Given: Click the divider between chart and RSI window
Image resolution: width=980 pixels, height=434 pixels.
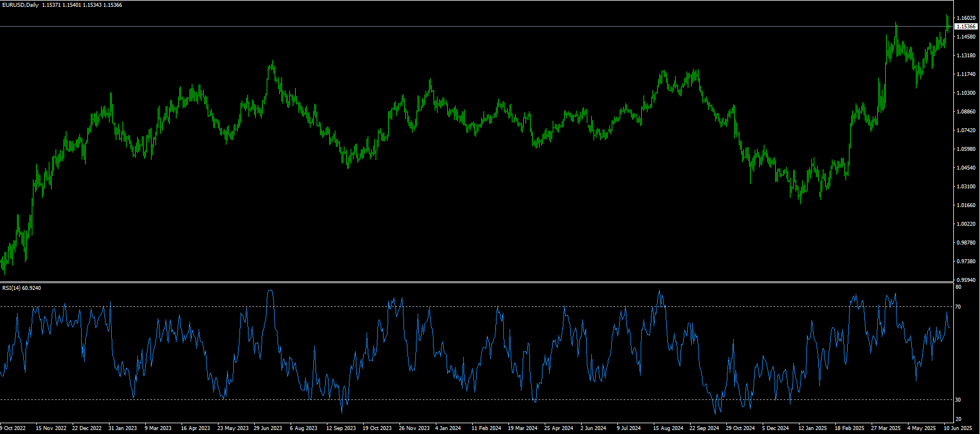Looking at the screenshot, I should pos(477,282).
